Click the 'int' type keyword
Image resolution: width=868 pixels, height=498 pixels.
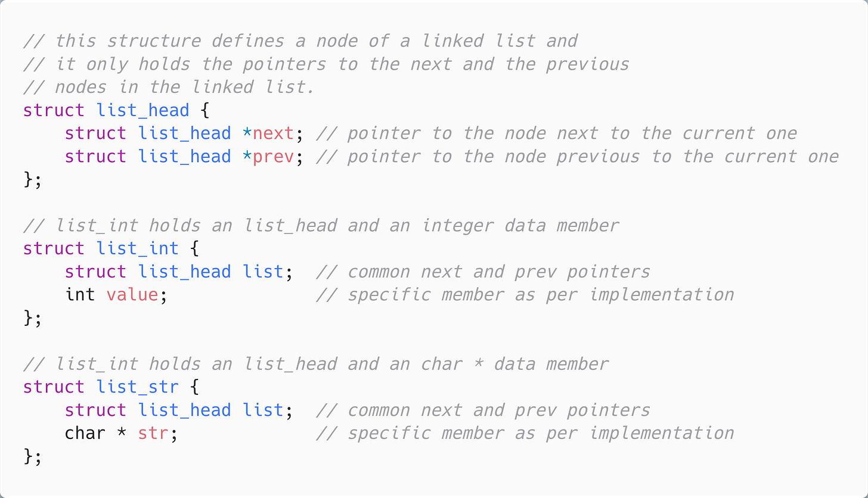point(80,295)
